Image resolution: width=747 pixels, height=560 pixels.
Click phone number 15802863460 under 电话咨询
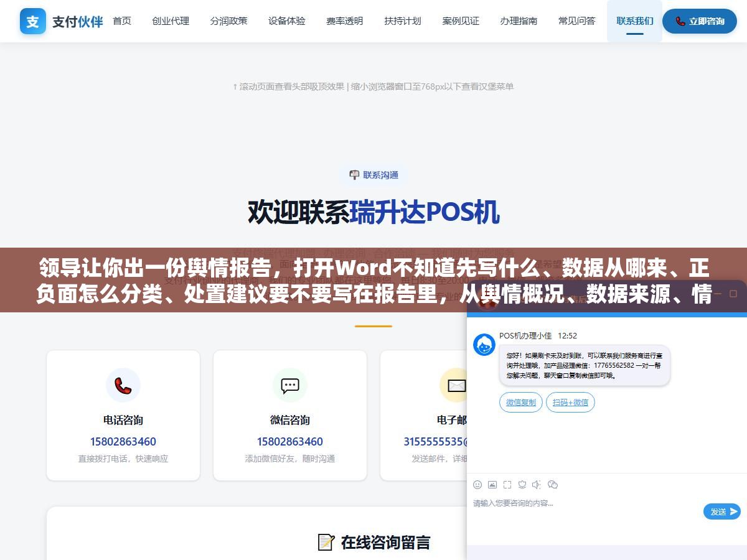click(x=123, y=442)
